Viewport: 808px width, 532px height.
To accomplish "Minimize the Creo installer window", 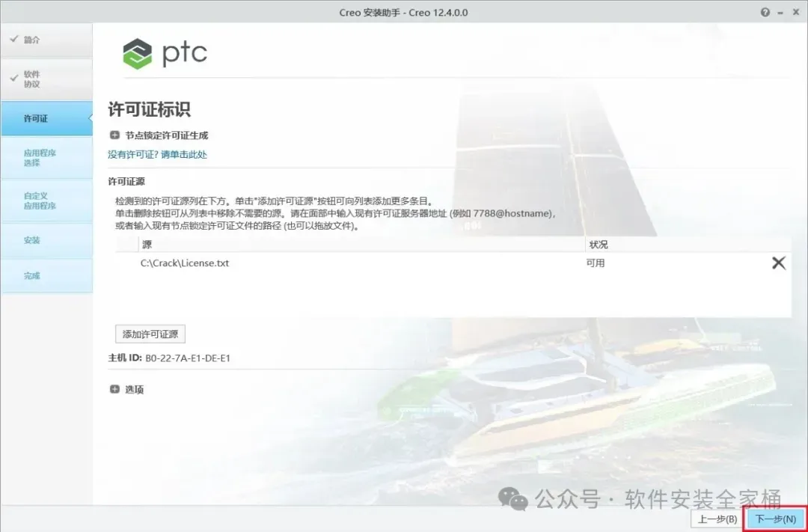I will coord(780,13).
